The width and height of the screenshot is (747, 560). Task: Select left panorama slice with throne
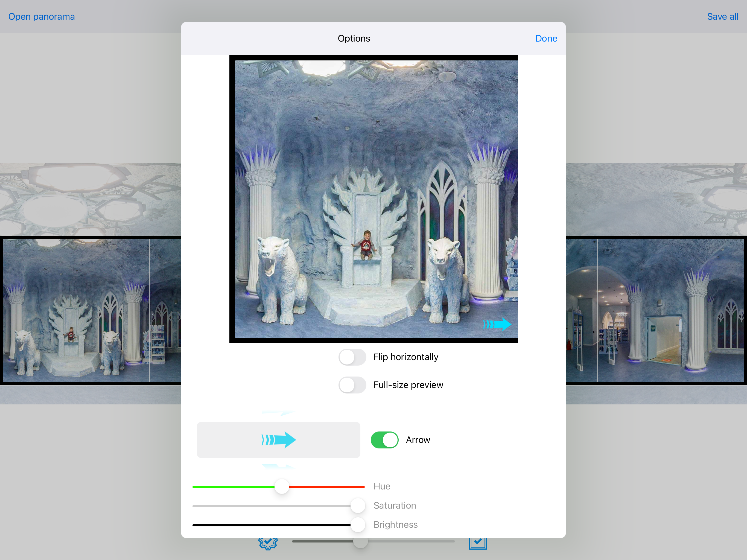[x=76, y=311]
